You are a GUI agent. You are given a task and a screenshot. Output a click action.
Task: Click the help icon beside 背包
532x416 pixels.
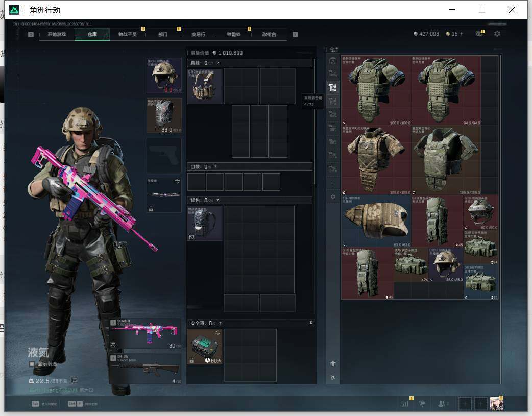click(218, 200)
